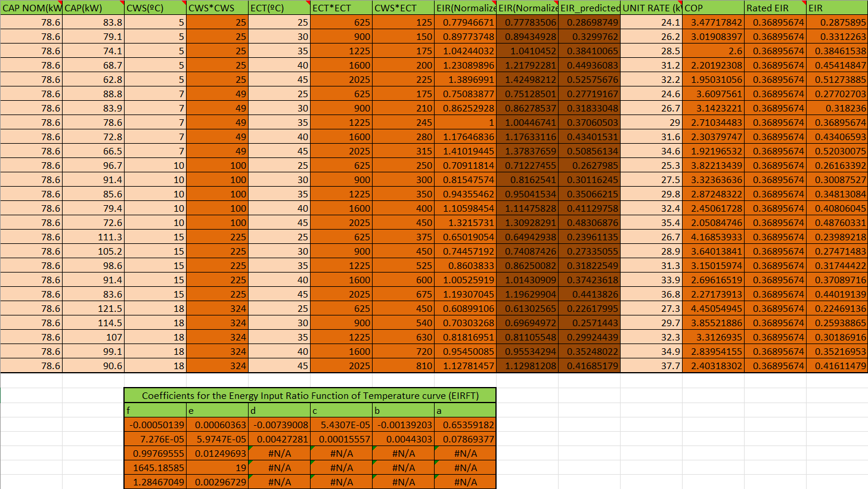Screen dimensions: 868x489
Task: Click the CWS(ºC) header cell
Action: [x=155, y=8]
